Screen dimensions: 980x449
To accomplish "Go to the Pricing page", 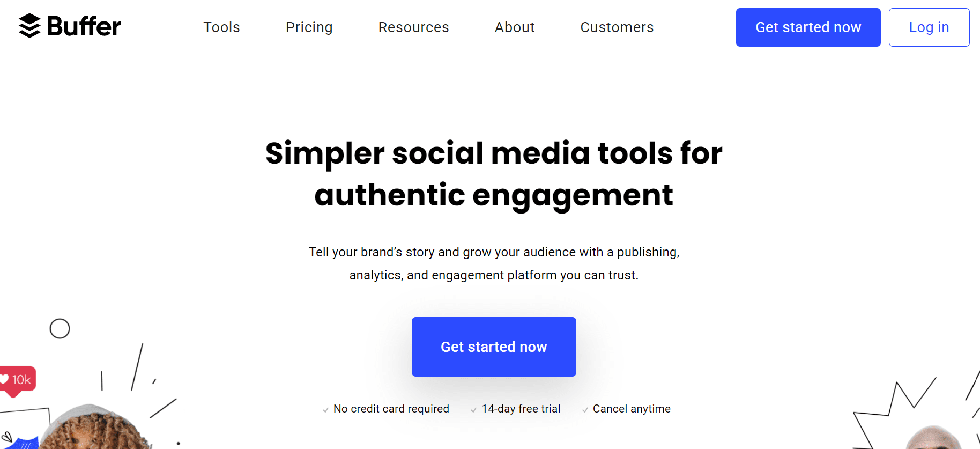I will tap(309, 27).
